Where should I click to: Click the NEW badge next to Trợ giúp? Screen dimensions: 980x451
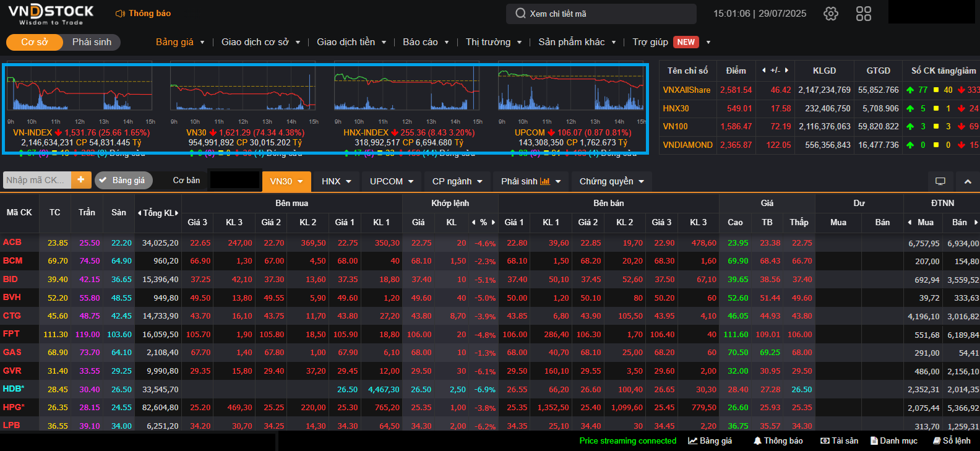[686, 42]
